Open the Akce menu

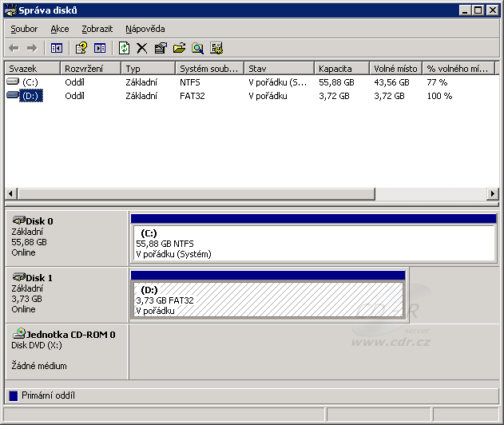click(60, 29)
